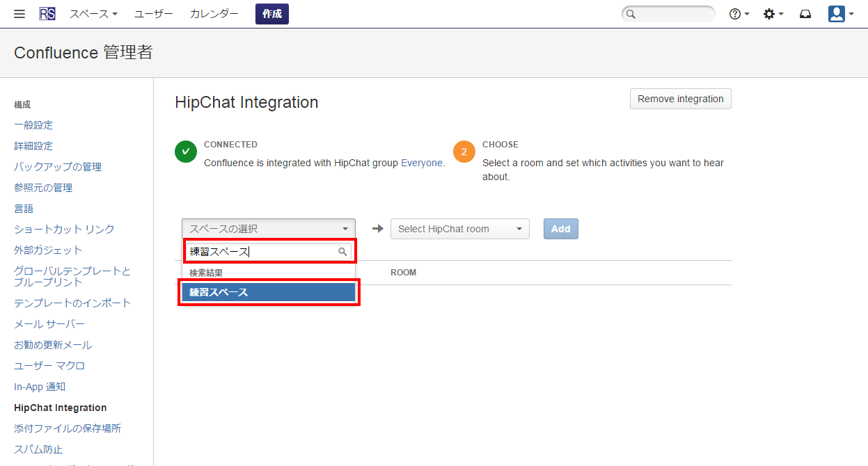Click the 構成 sidebar section heading

click(22, 105)
